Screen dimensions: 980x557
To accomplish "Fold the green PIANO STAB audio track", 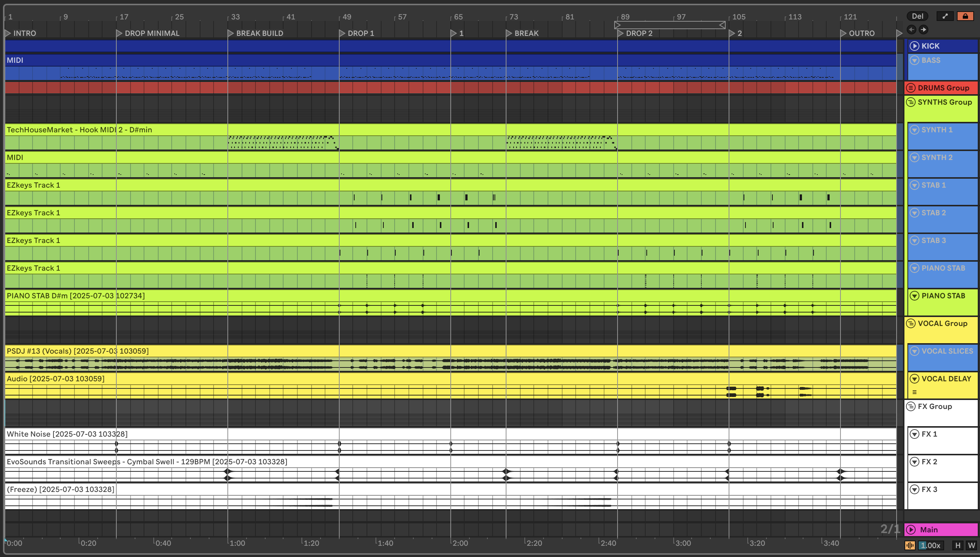I will pyautogui.click(x=914, y=296).
